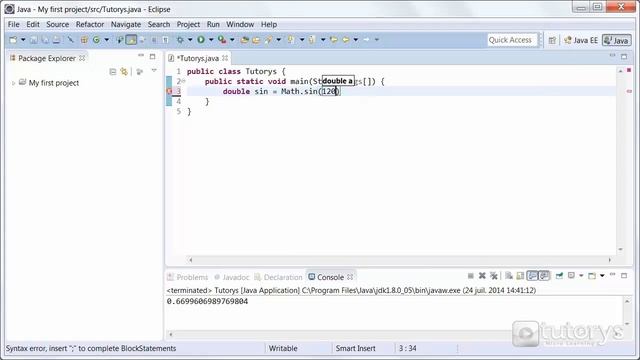640x360 pixels.
Task: Open the external tools dropdown arrow
Action: [232, 40]
